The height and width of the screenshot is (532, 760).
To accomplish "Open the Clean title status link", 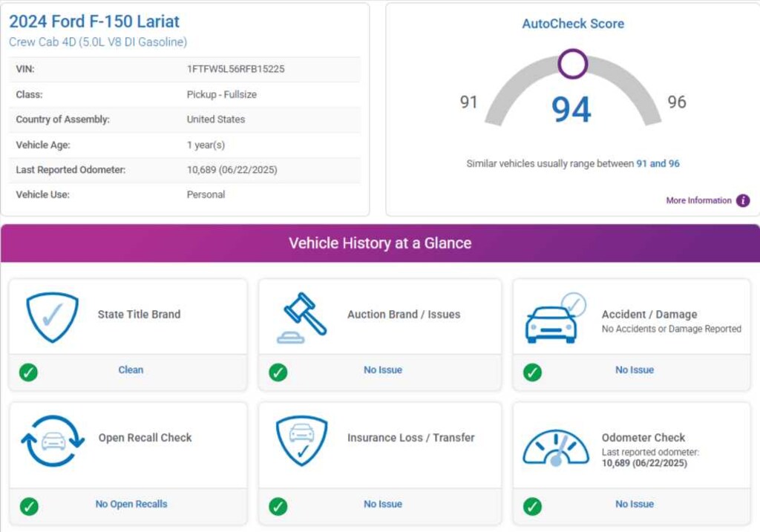I will [131, 370].
